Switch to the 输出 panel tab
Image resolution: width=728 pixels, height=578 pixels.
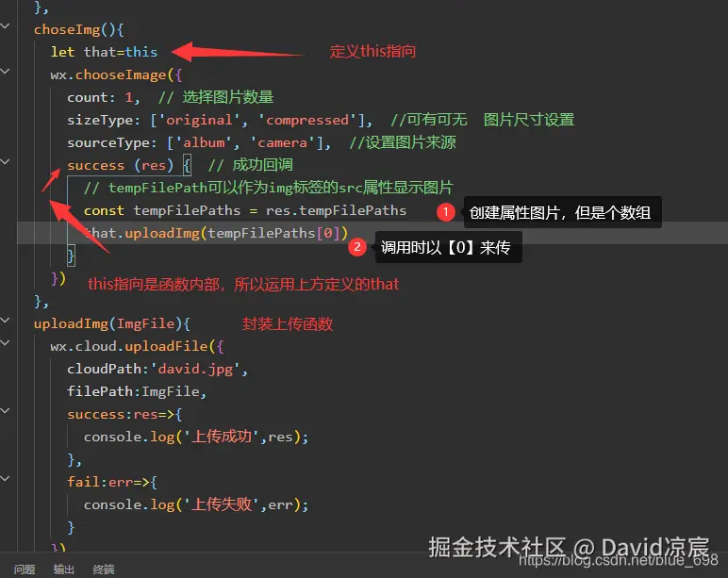coord(64,570)
